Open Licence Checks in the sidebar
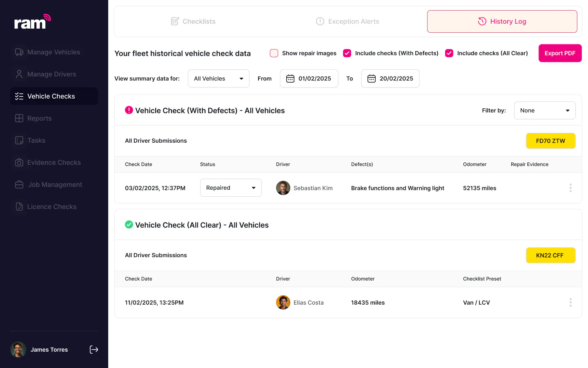This screenshot has height=368, width=588. click(x=54, y=206)
